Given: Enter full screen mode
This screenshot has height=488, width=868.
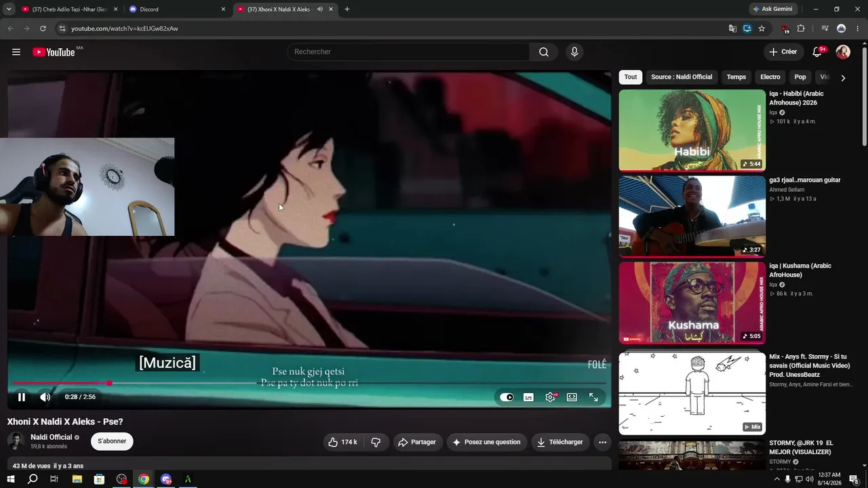Looking at the screenshot, I should pyautogui.click(x=593, y=397).
